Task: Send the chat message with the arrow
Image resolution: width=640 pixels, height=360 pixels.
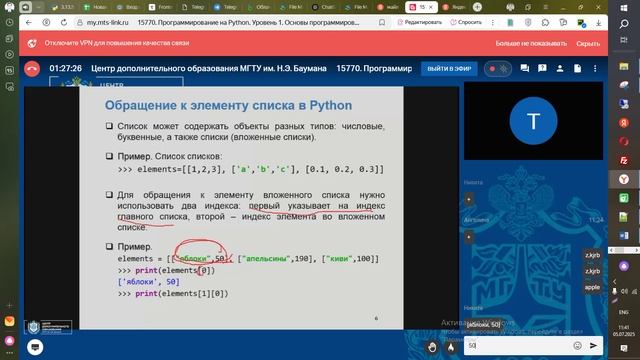Action: pyautogui.click(x=593, y=346)
